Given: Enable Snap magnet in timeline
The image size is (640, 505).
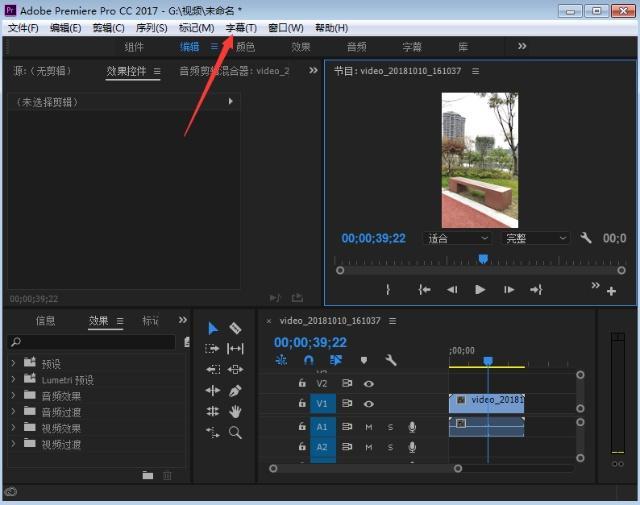Looking at the screenshot, I should [x=309, y=360].
